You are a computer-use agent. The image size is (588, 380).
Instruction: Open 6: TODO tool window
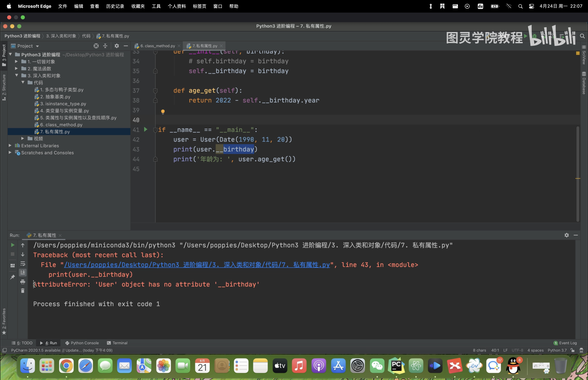tap(22, 343)
